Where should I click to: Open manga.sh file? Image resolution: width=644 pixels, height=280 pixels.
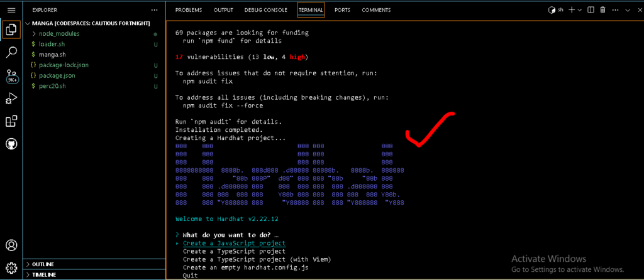(x=94, y=55)
